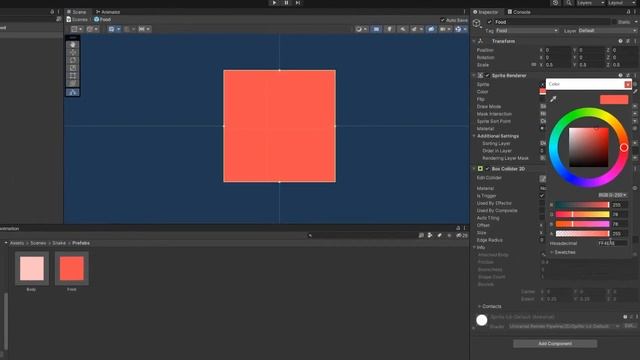640x360 pixels.
Task: Toggle Food object active checkbox
Action: 489,22
